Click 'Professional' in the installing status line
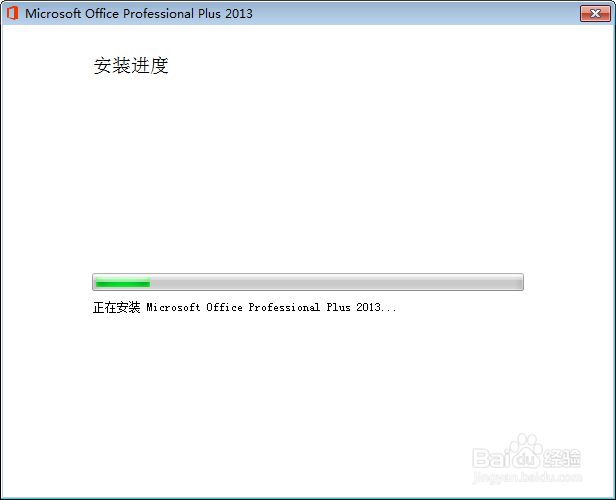The width and height of the screenshot is (616, 500). pos(284,307)
